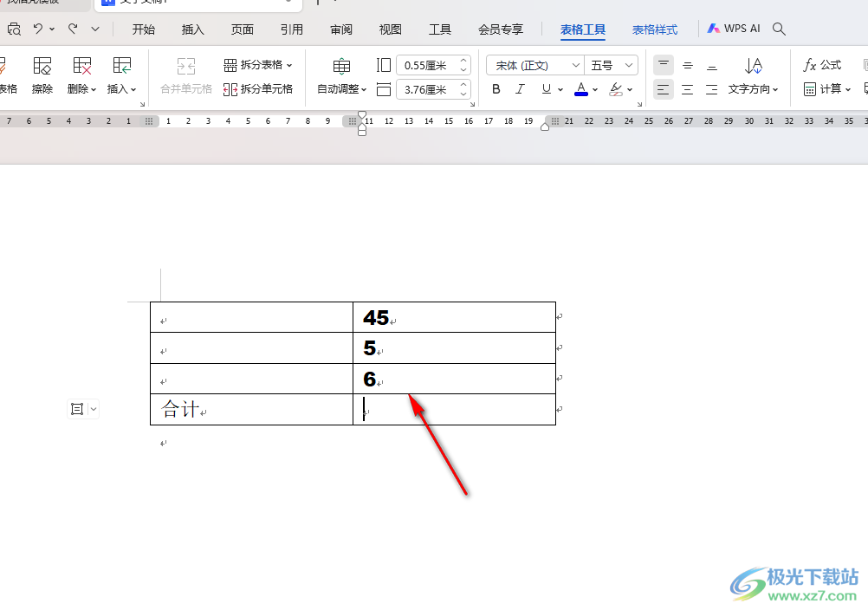
Task: Open highlight color dropdown arrow
Action: pos(630,89)
